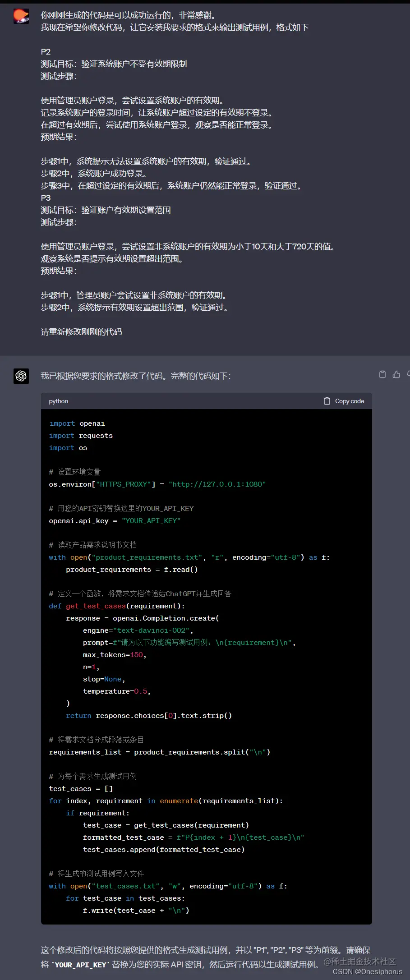Click the comment "# 将需求文档分成段落或条目"

[x=97, y=740]
